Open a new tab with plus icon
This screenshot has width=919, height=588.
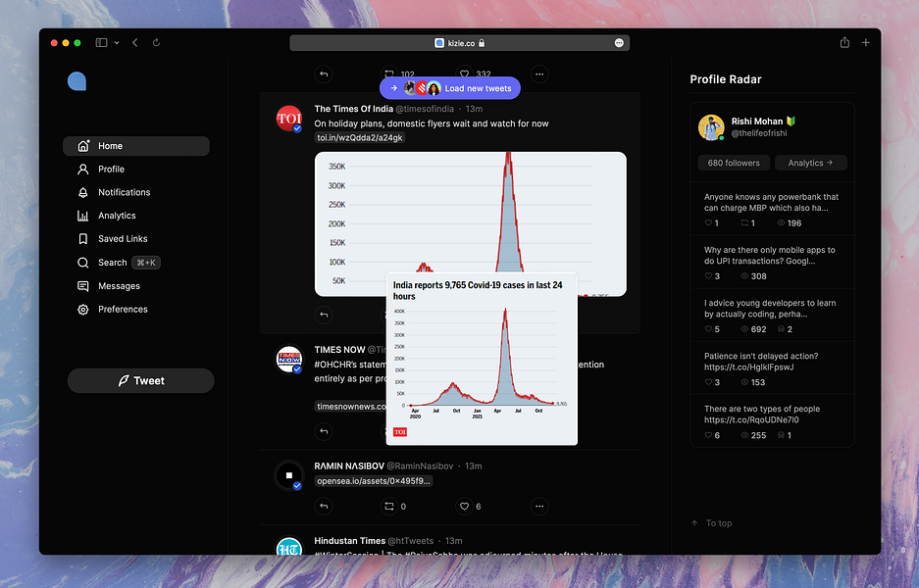(866, 42)
